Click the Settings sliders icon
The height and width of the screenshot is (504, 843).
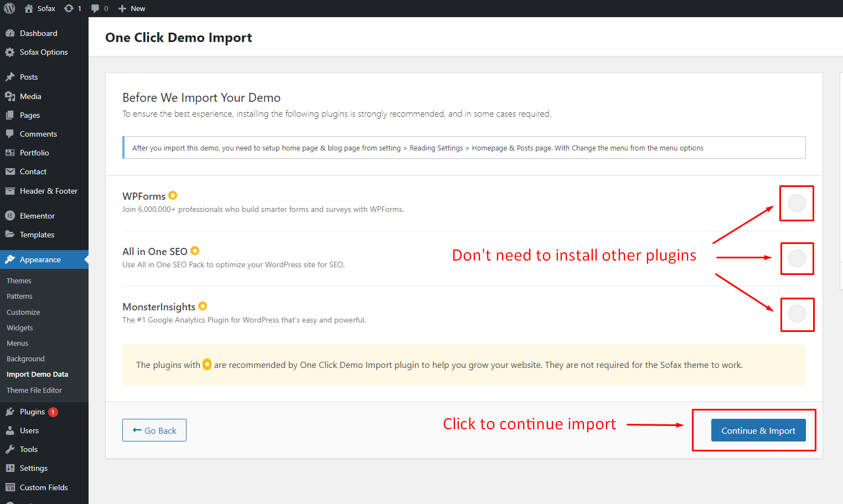tap(10, 468)
